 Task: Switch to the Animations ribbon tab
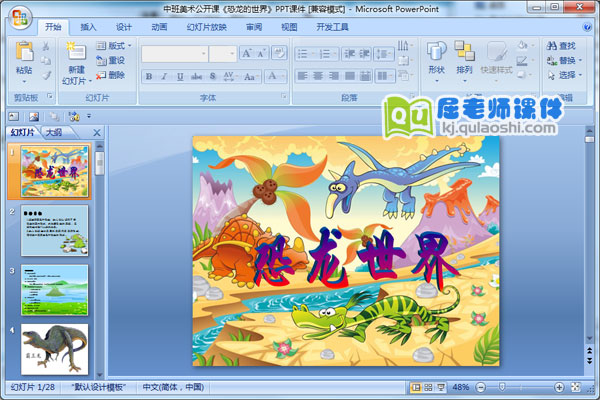pos(159,27)
